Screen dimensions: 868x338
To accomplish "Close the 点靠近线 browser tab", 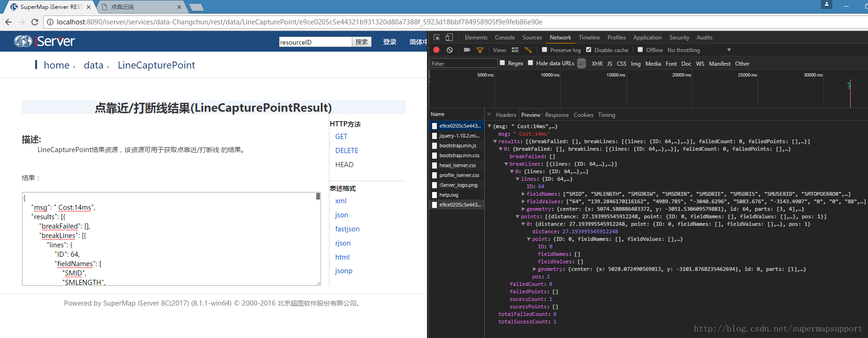I will (179, 7).
